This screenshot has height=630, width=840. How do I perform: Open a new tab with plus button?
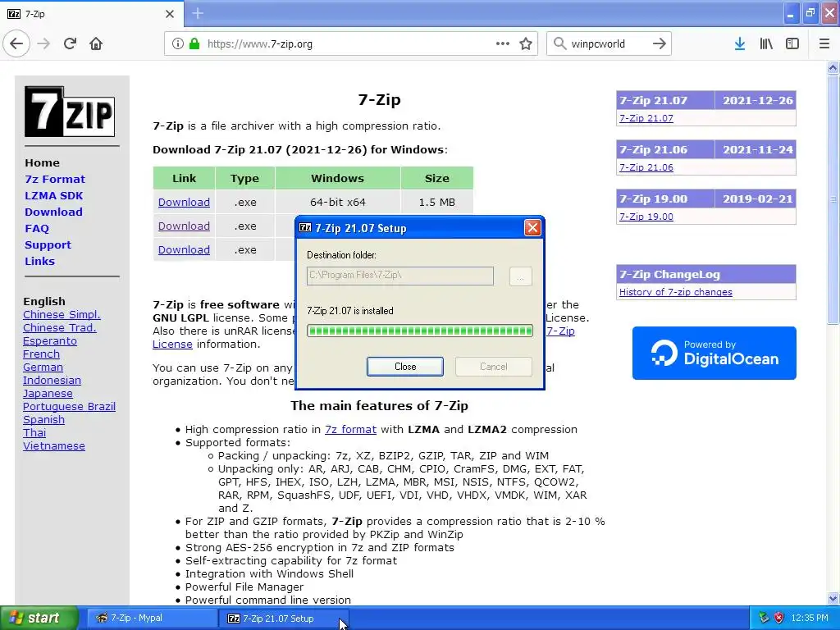coord(198,13)
